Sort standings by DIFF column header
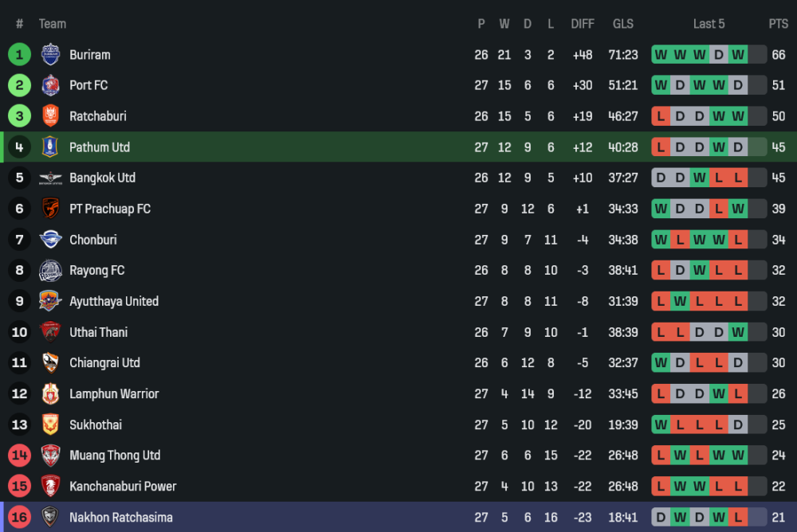 point(583,24)
